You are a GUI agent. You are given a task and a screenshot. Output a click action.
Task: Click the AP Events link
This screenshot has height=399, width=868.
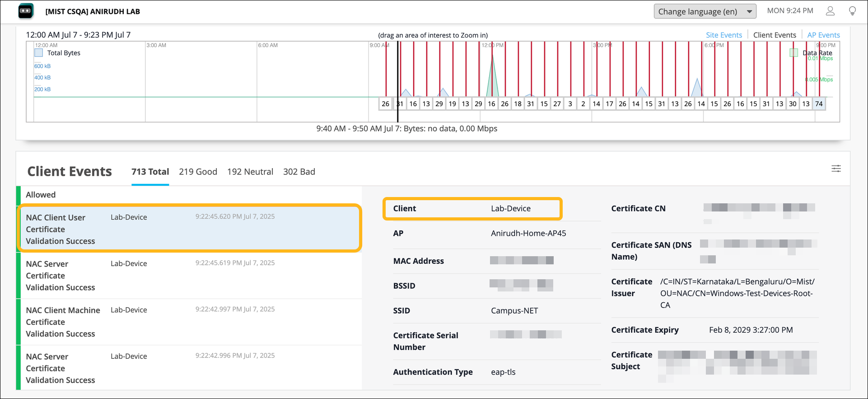click(x=823, y=35)
